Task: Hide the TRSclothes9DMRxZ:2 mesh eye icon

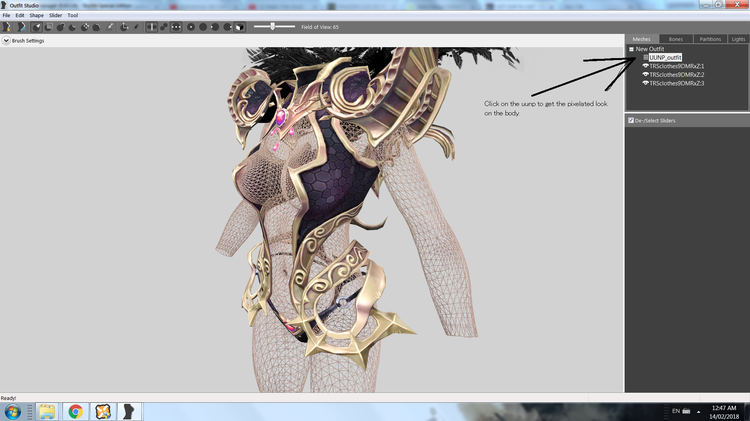Action: (645, 75)
